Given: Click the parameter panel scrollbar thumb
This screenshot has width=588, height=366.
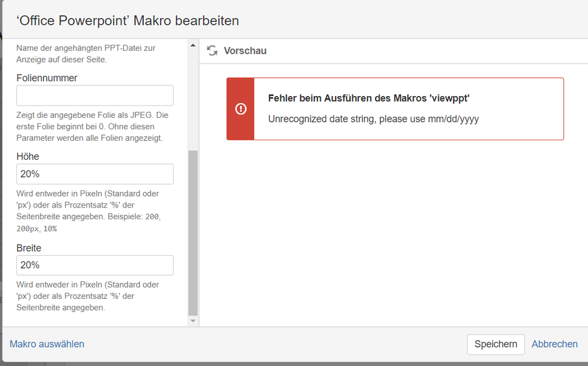Looking at the screenshot, I should (x=192, y=233).
